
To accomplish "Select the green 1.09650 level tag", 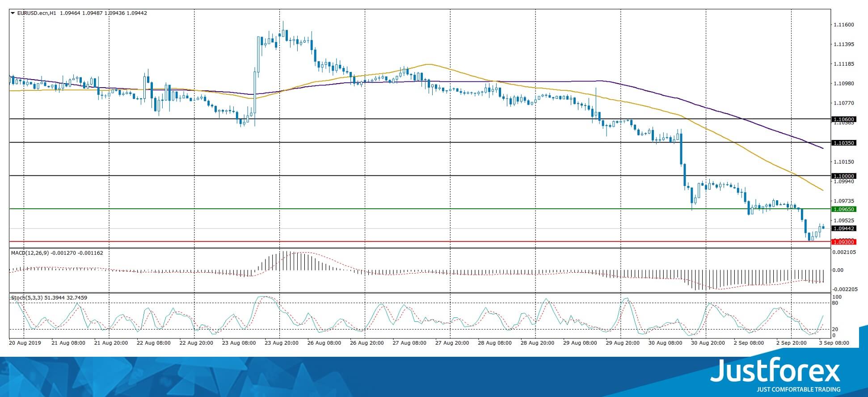I will click(x=843, y=209).
